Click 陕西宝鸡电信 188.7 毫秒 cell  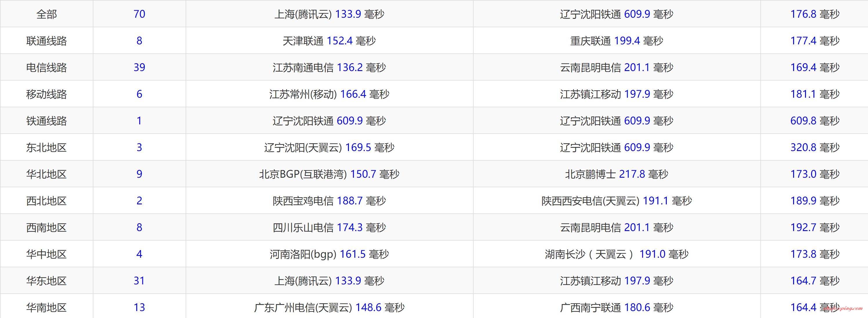329,201
